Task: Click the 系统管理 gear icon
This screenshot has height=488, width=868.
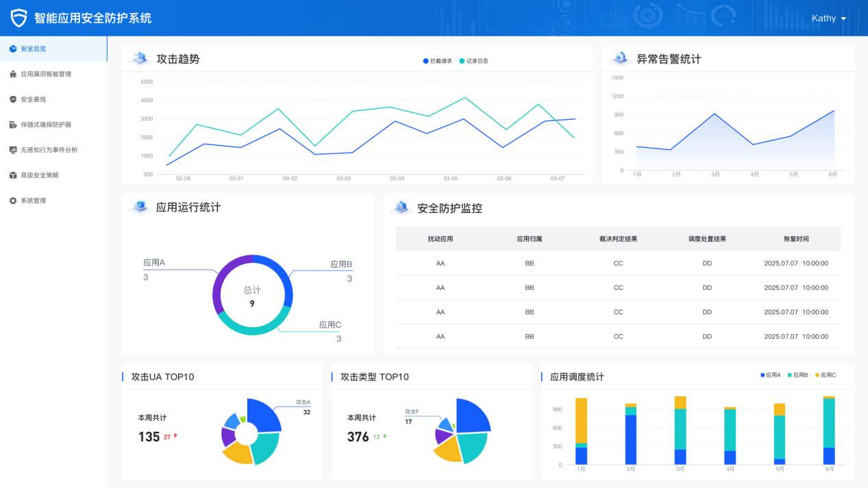Action: point(13,201)
